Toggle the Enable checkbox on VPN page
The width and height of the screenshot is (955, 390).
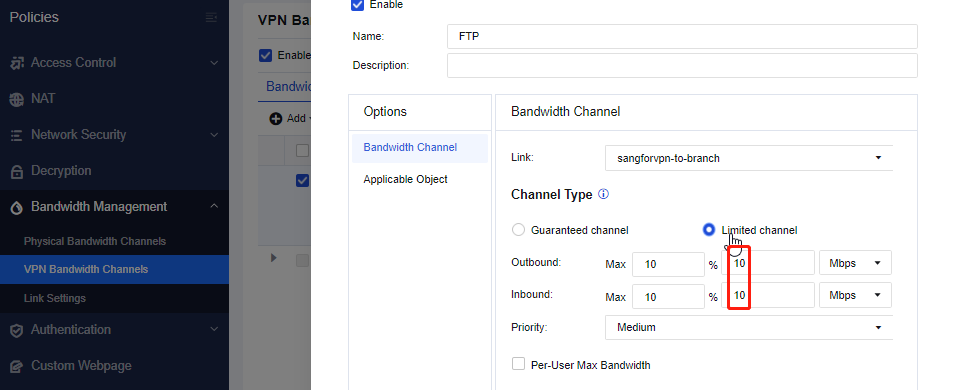pyautogui.click(x=266, y=55)
